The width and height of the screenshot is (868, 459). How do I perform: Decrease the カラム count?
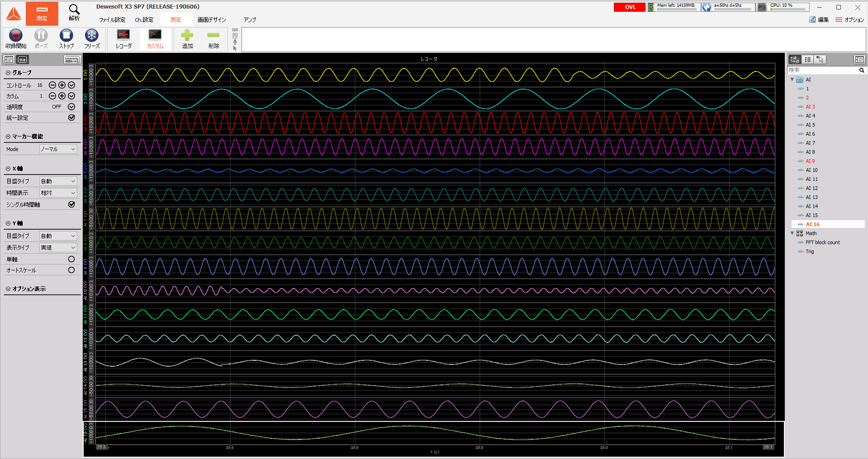tap(52, 96)
